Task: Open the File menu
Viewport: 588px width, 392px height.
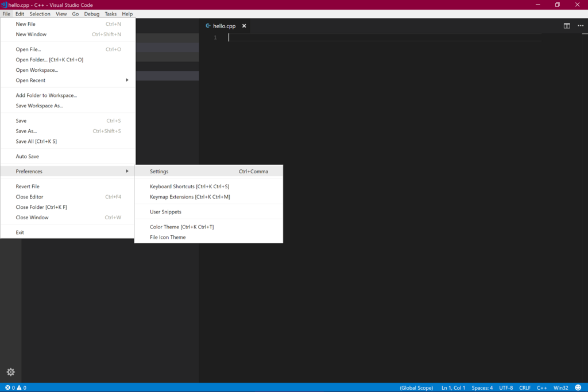Action: [6, 14]
